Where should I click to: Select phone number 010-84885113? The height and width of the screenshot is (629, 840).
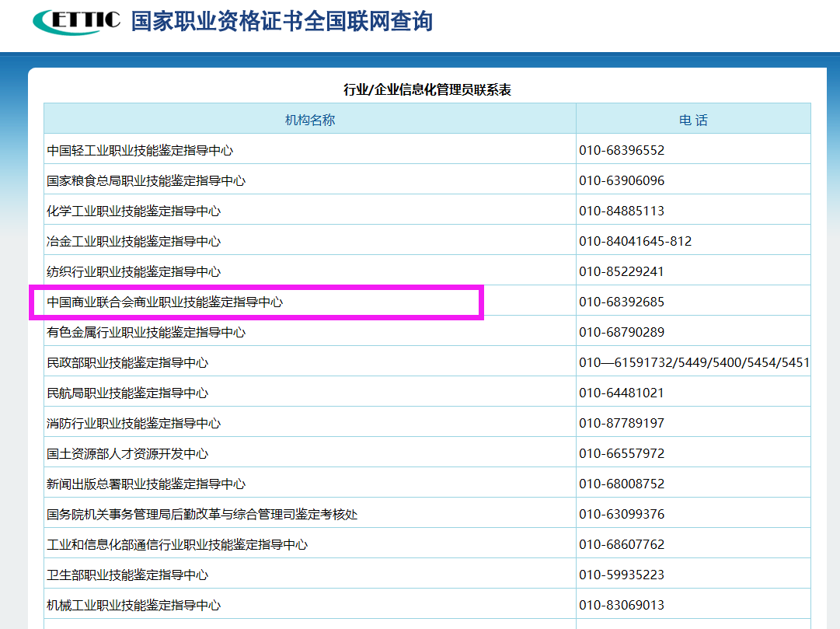click(622, 211)
